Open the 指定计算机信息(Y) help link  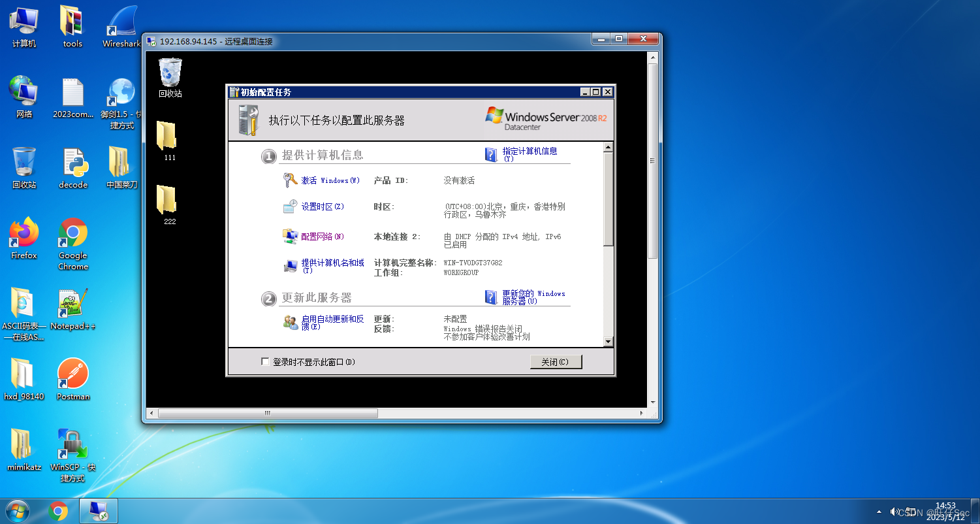(530, 154)
